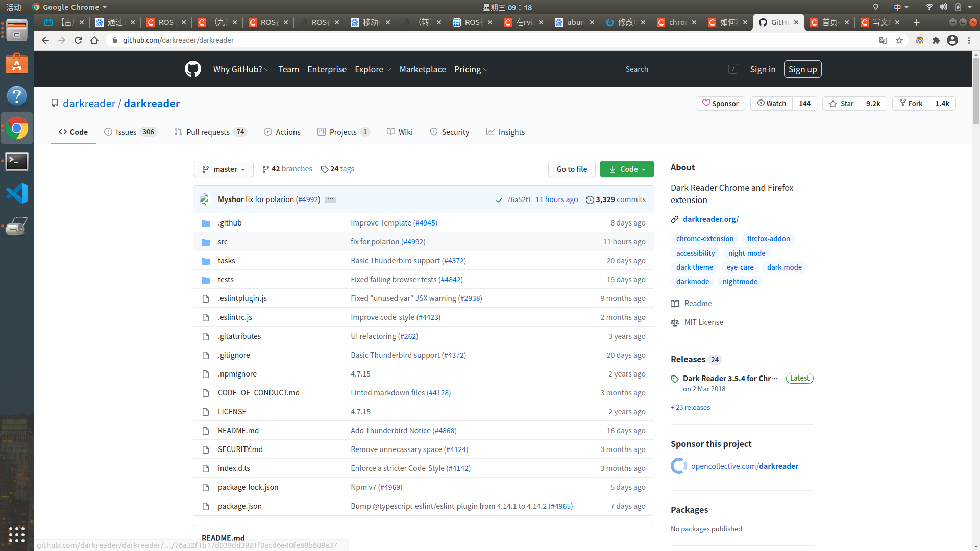Expand the green Code download dropdown
The image size is (980, 551).
(627, 169)
